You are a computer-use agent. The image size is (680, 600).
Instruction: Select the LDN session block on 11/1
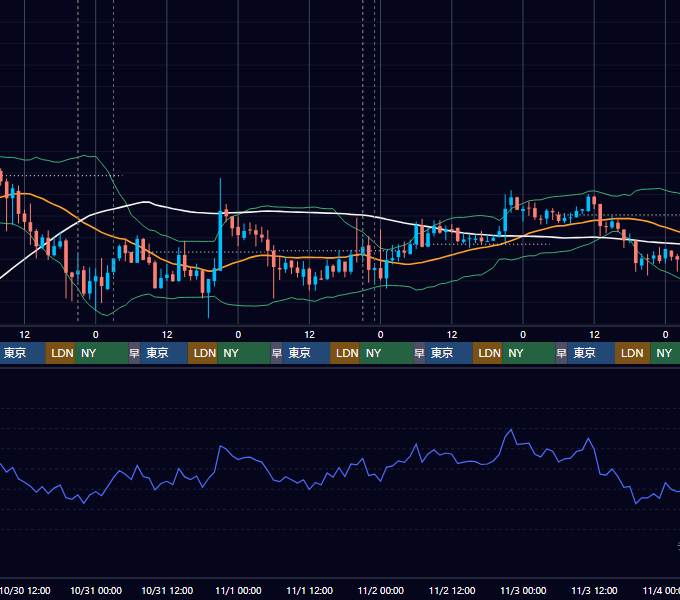345,353
